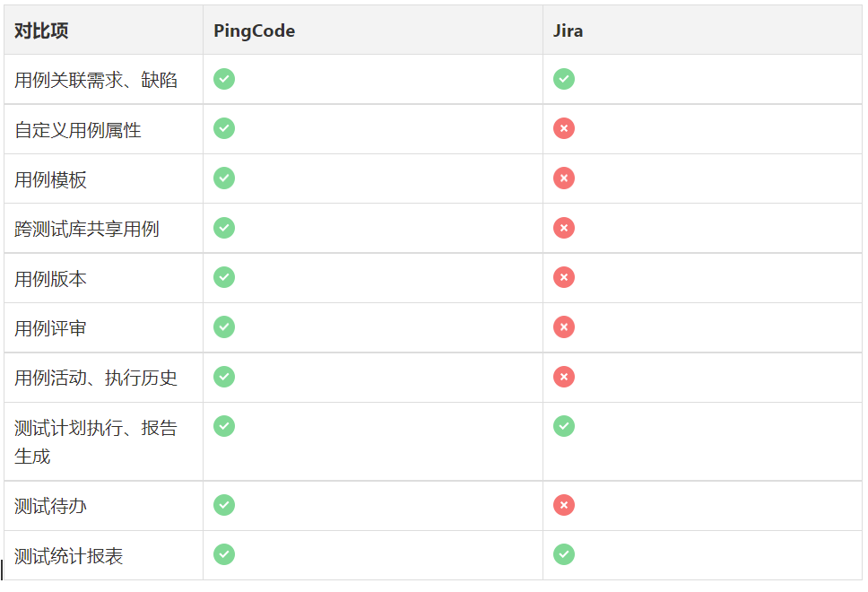Select the 测试统计报表 row label

(x=69, y=556)
